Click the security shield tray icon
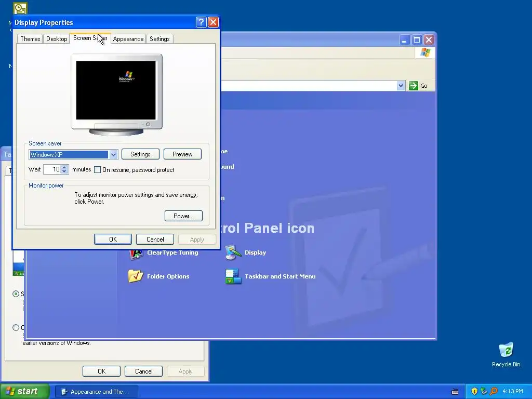This screenshot has width=532, height=399. pyautogui.click(x=474, y=391)
